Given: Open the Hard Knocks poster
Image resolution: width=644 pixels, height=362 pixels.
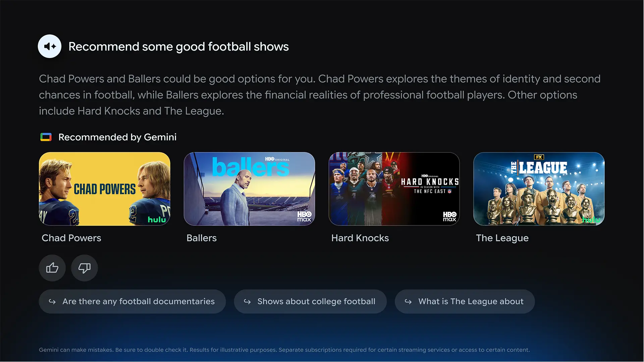Looking at the screenshot, I should click(394, 189).
